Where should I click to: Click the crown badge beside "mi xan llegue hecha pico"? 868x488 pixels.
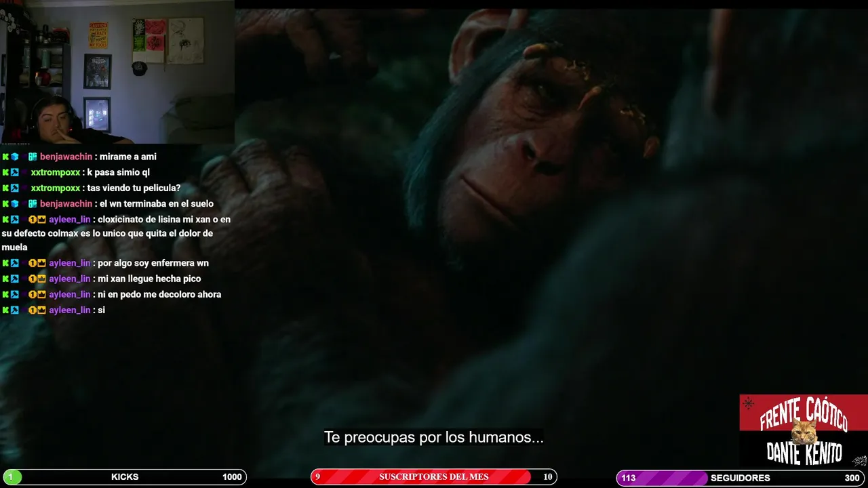pos(41,279)
